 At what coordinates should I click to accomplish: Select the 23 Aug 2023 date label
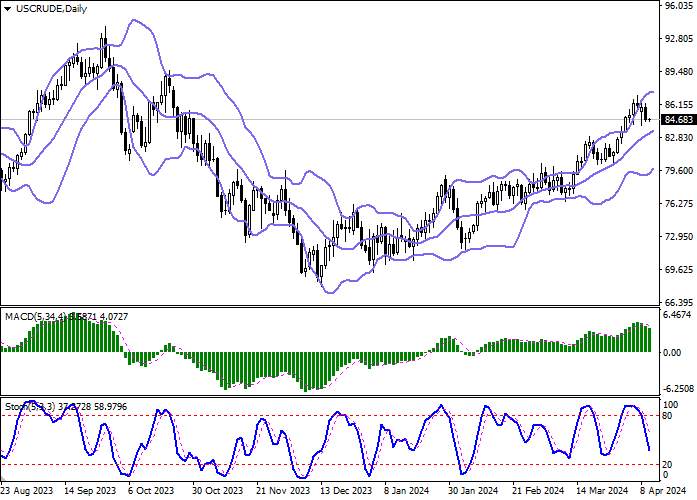(x=27, y=491)
